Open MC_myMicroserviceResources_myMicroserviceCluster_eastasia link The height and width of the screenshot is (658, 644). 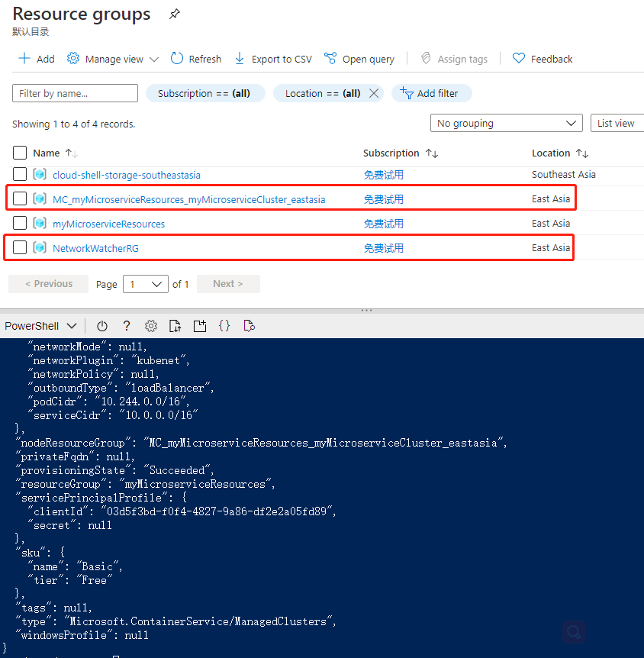click(188, 199)
